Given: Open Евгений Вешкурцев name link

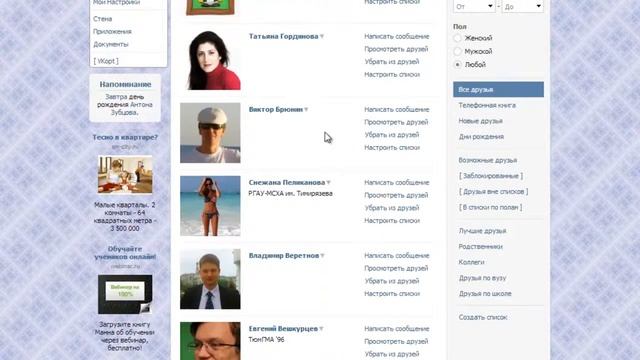Looking at the screenshot, I should 283,329.
